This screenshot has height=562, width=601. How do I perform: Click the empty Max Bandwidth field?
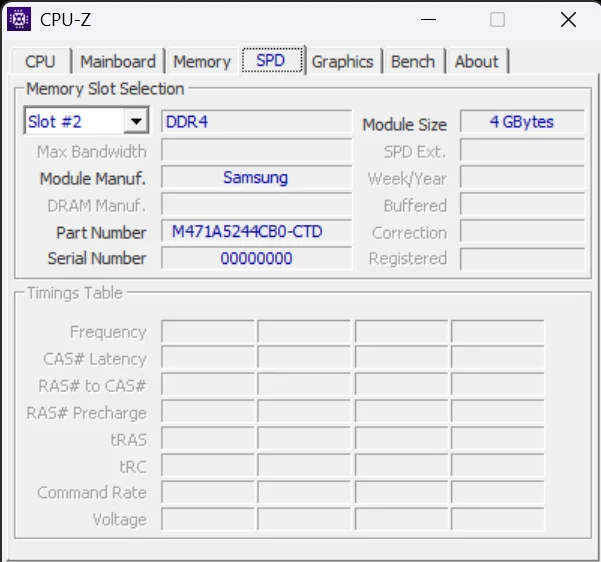tap(256, 150)
